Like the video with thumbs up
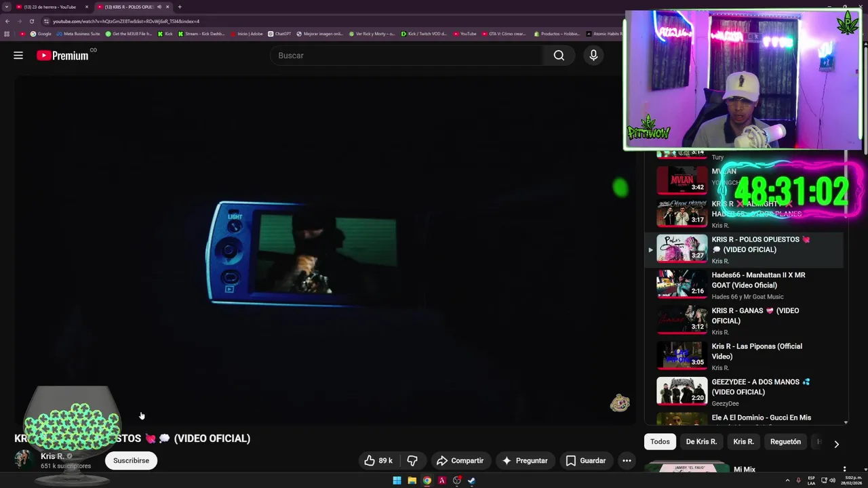Image resolution: width=868 pixels, height=488 pixels. tap(379, 461)
